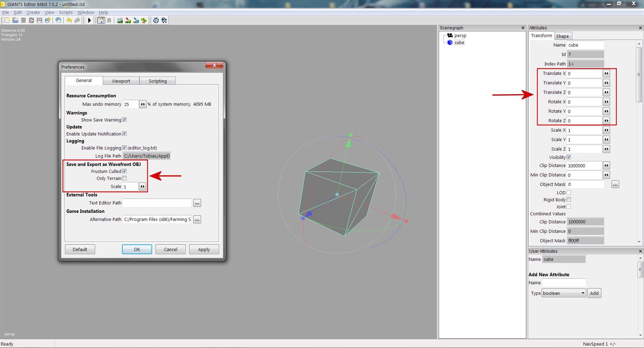The height and width of the screenshot is (348, 644).
Task: Click the Text Editor Path field
Action: (x=157, y=203)
